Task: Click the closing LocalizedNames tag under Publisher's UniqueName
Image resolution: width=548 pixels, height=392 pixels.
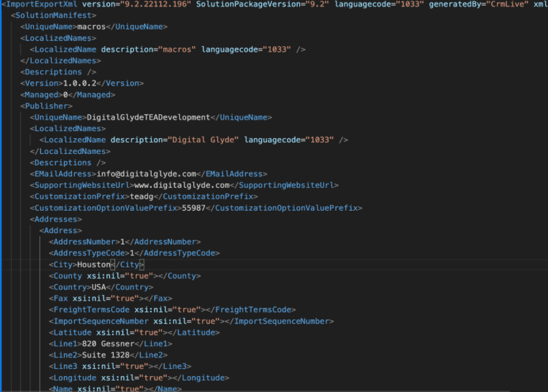Action: 70,151
